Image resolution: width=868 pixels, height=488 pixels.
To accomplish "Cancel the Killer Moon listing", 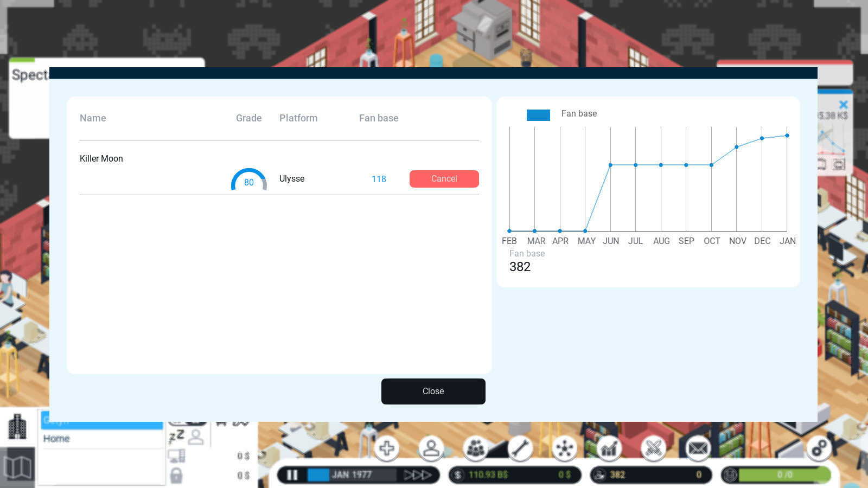I will 444,179.
